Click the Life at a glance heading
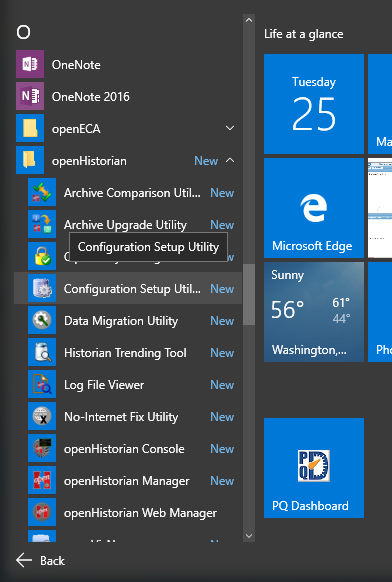The image size is (392, 582). [304, 34]
